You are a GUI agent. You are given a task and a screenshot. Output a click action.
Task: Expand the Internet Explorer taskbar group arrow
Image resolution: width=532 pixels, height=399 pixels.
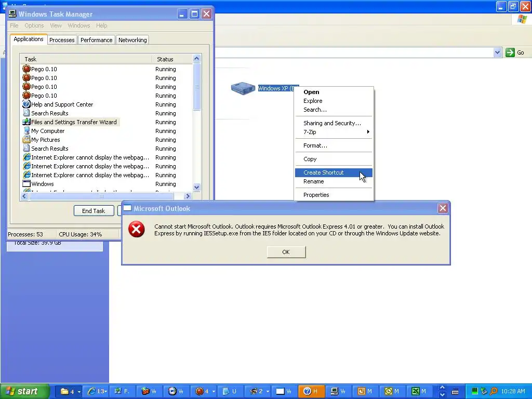(106, 392)
